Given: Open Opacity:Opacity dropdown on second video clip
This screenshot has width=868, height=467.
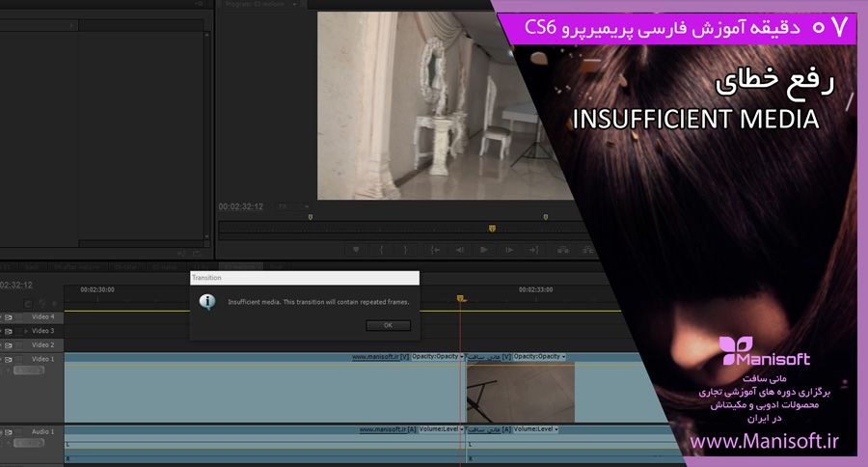Looking at the screenshot, I should [540, 357].
